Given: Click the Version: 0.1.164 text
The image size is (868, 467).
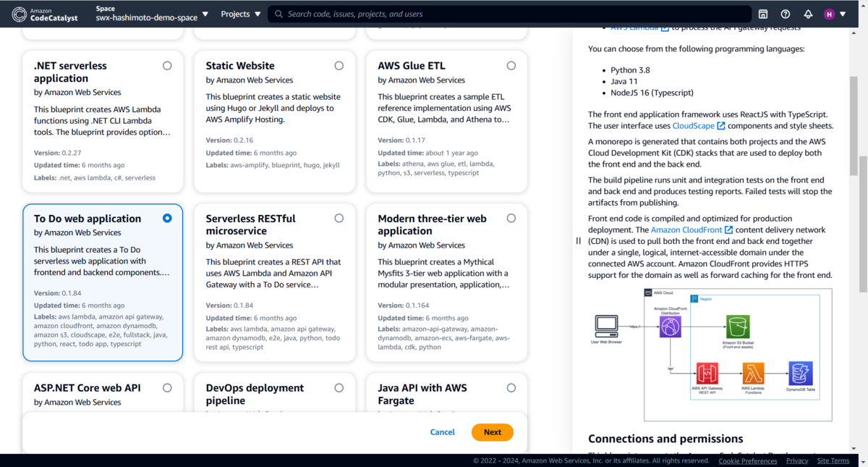Looking at the screenshot, I should 404,306.
